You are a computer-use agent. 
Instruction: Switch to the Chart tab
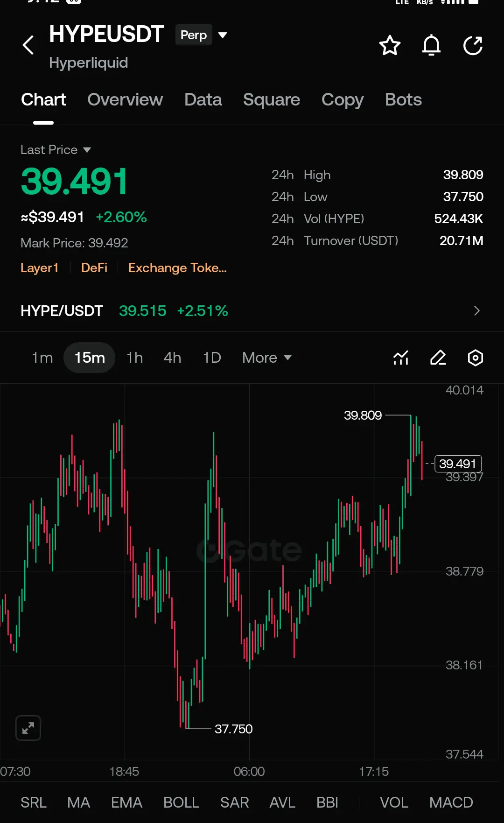pos(43,100)
